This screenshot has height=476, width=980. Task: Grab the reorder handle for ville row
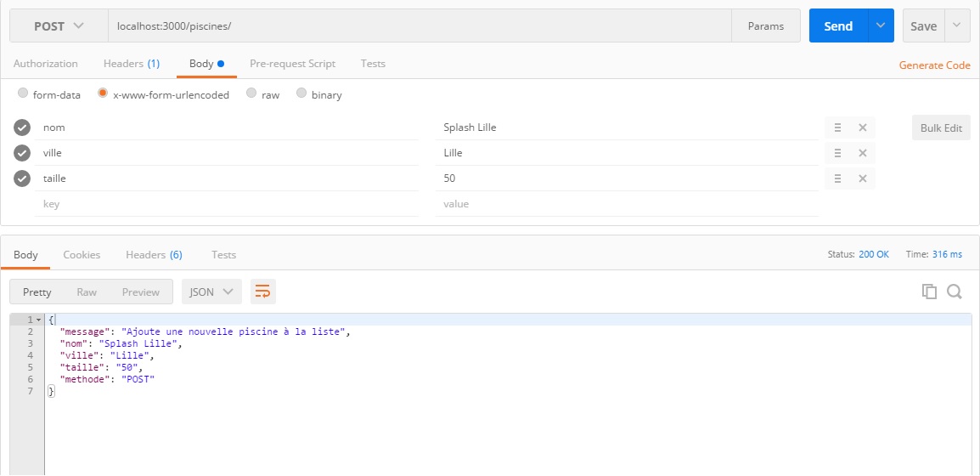click(837, 153)
